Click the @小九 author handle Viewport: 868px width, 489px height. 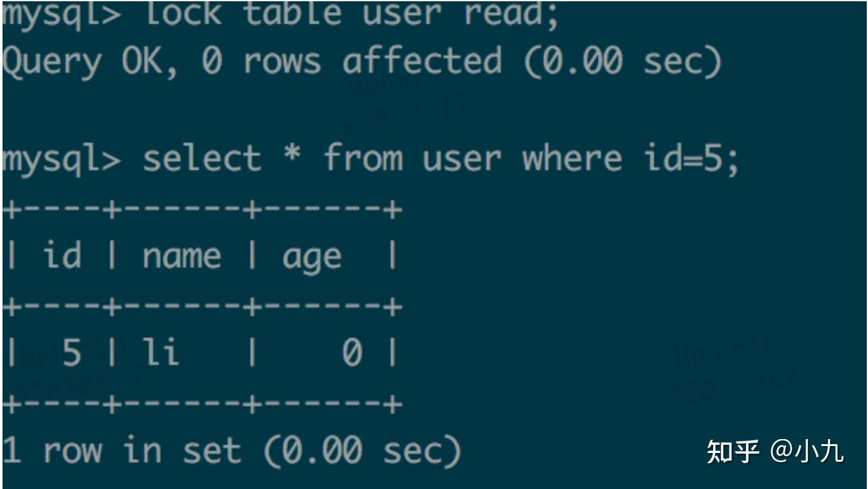pos(807,452)
